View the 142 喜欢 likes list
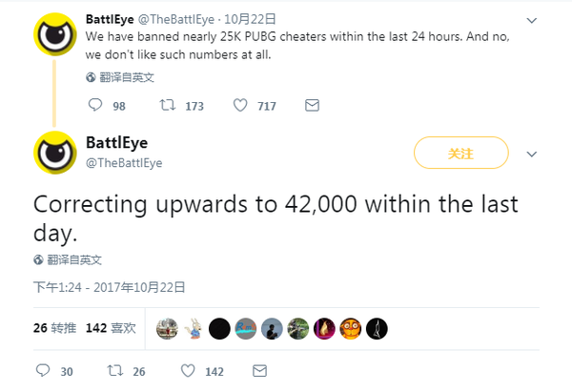 (x=111, y=328)
